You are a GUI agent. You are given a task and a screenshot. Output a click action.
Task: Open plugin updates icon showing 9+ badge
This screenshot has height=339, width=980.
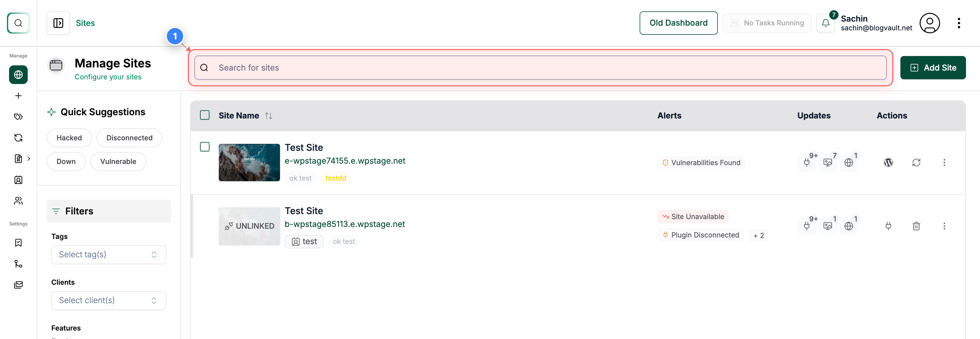(x=807, y=162)
